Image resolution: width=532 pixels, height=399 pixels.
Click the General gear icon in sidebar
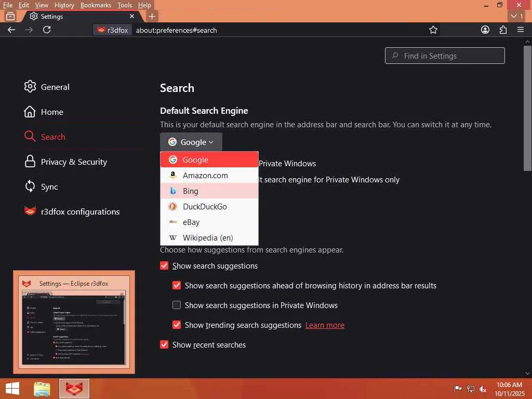(x=30, y=87)
